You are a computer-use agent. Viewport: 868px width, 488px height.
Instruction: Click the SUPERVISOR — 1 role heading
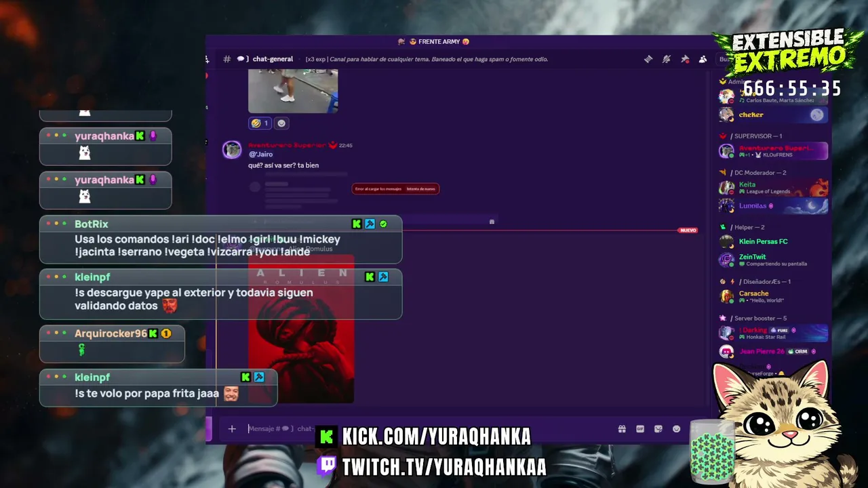click(x=756, y=136)
